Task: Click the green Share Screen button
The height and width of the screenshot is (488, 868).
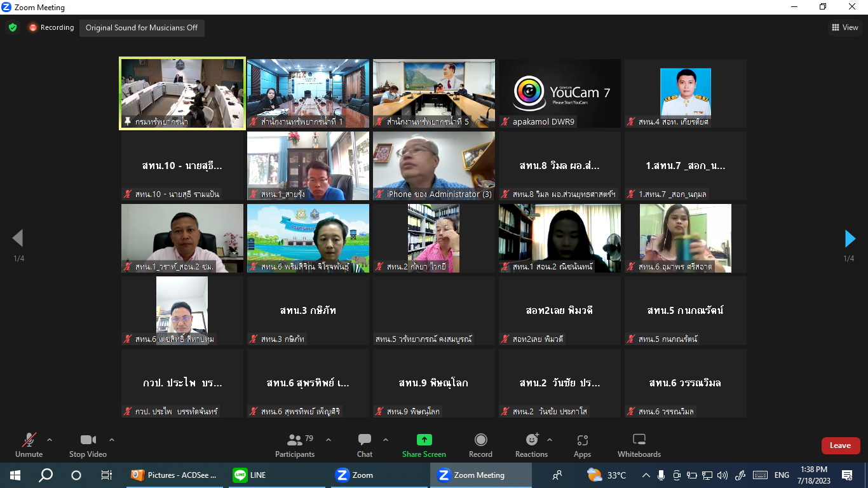Action: coord(424,445)
